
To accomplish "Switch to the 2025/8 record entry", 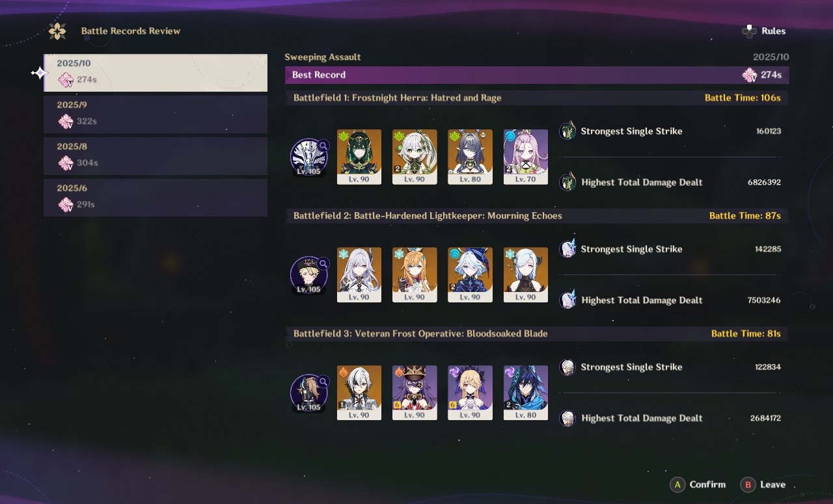I will pyautogui.click(x=156, y=156).
